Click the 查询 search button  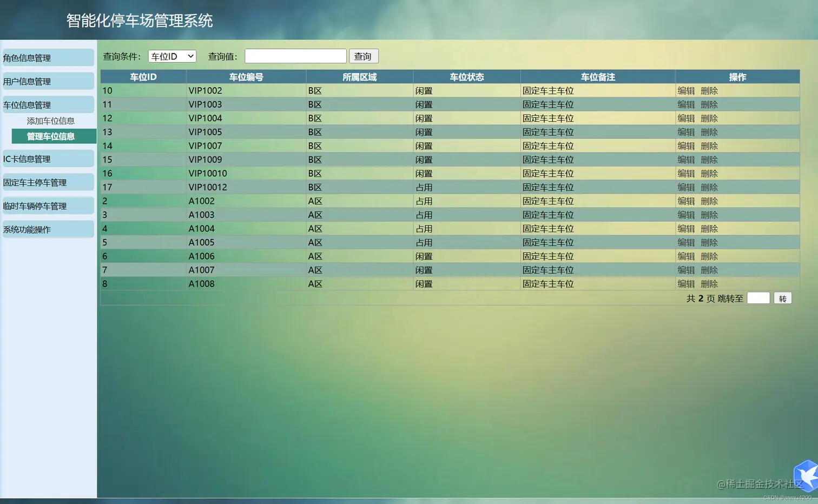[364, 56]
